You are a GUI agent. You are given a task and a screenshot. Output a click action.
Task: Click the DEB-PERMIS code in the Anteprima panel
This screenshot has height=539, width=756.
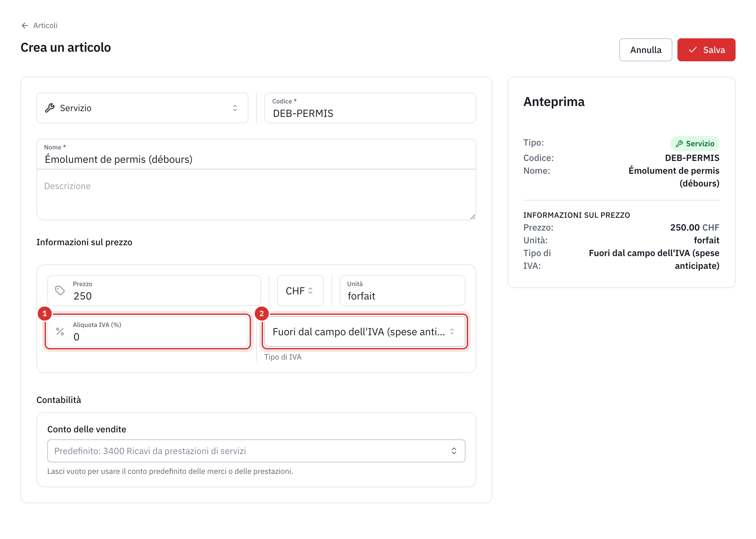point(692,158)
